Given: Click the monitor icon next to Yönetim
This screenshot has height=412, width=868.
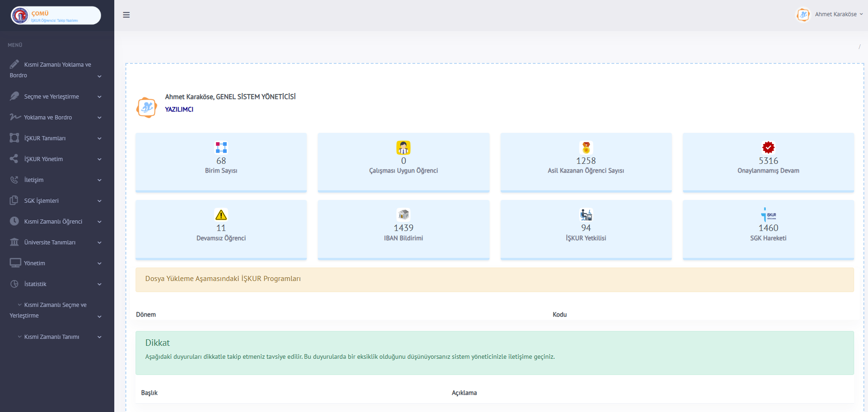Looking at the screenshot, I should click(15, 263).
